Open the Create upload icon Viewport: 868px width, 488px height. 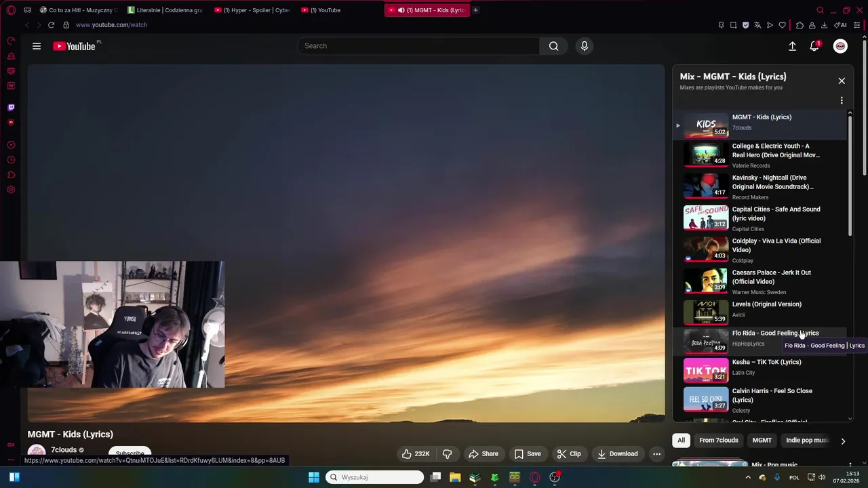(x=792, y=46)
